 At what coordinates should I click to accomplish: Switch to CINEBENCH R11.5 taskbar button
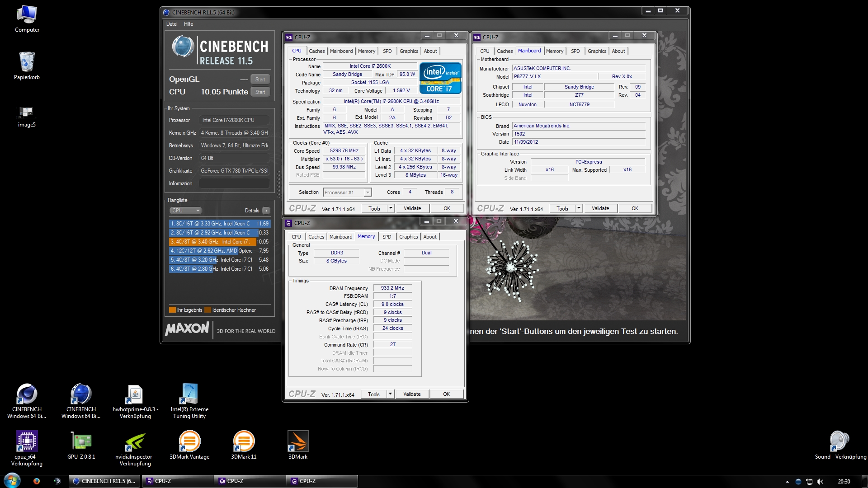[x=104, y=481]
